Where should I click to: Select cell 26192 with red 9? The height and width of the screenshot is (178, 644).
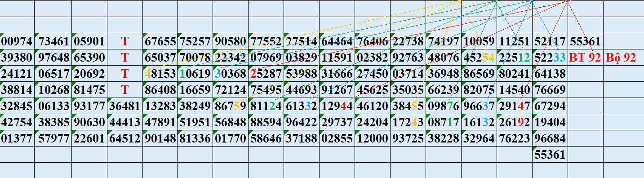(x=515, y=122)
